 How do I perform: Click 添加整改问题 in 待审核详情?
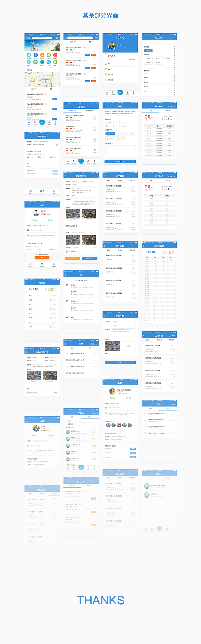coord(71,252)
